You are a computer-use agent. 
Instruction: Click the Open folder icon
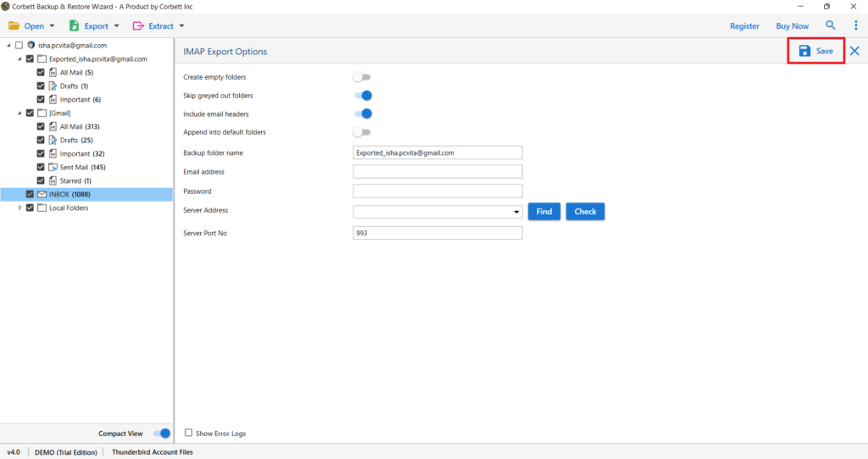14,26
